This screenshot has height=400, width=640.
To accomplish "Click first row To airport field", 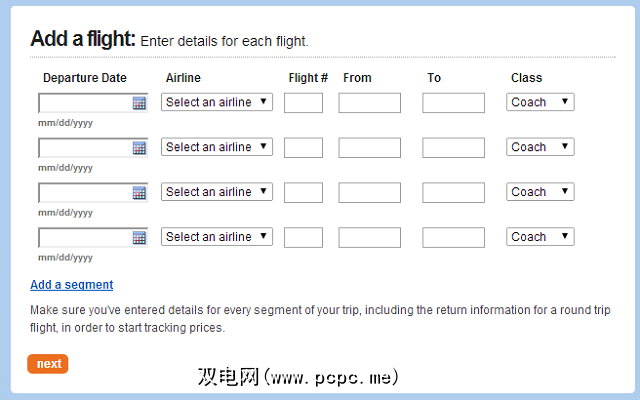I will pos(453,103).
